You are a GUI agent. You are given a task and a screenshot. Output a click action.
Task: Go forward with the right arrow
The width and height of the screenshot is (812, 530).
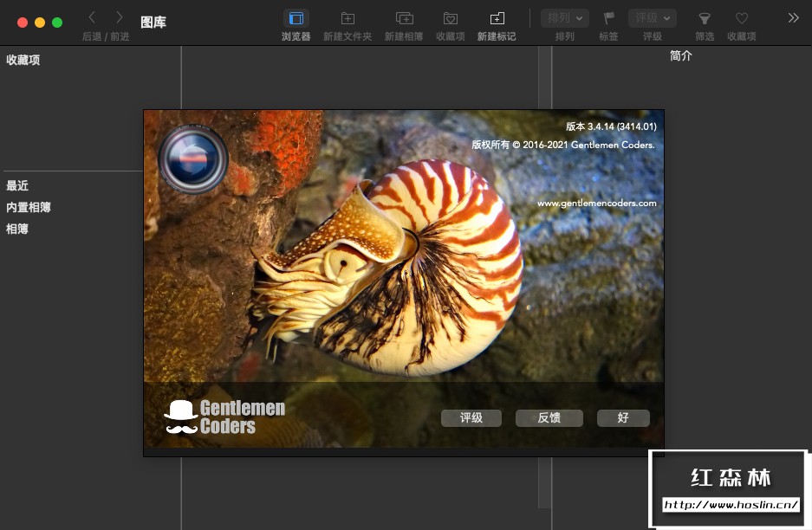pyautogui.click(x=120, y=17)
